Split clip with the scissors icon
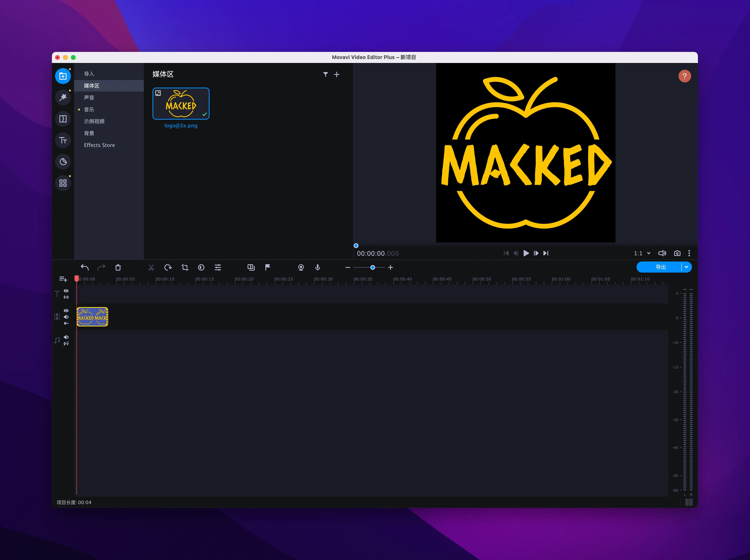Viewport: 750px width, 560px height. tap(151, 267)
